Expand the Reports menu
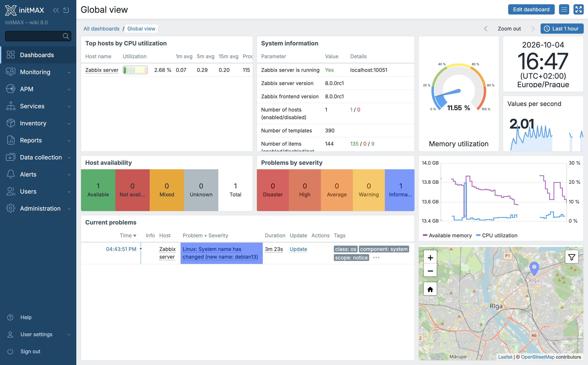Image resolution: width=588 pixels, height=365 pixels. tap(38, 140)
